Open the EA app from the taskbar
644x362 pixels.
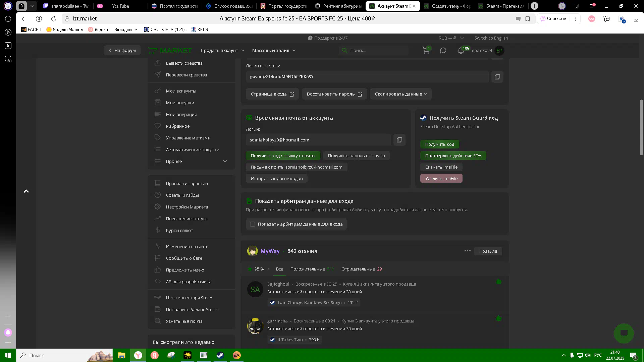coord(237,355)
